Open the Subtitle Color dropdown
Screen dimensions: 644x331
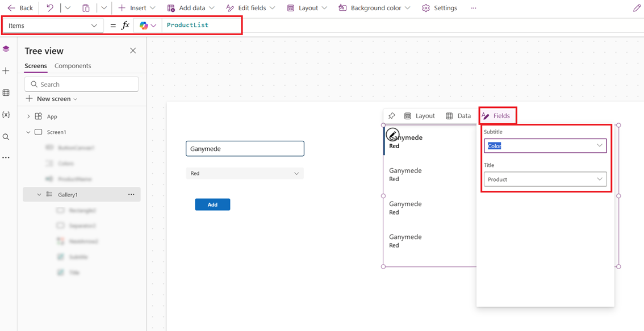(545, 146)
